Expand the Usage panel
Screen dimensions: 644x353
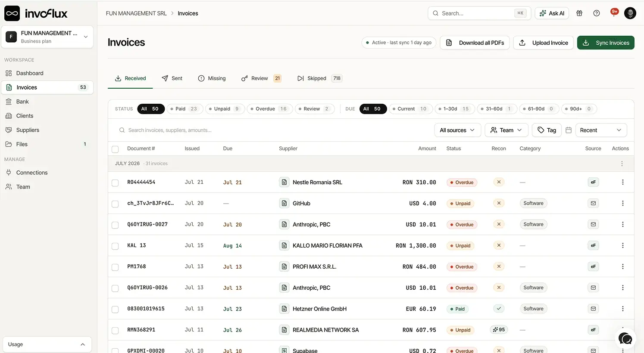47,344
